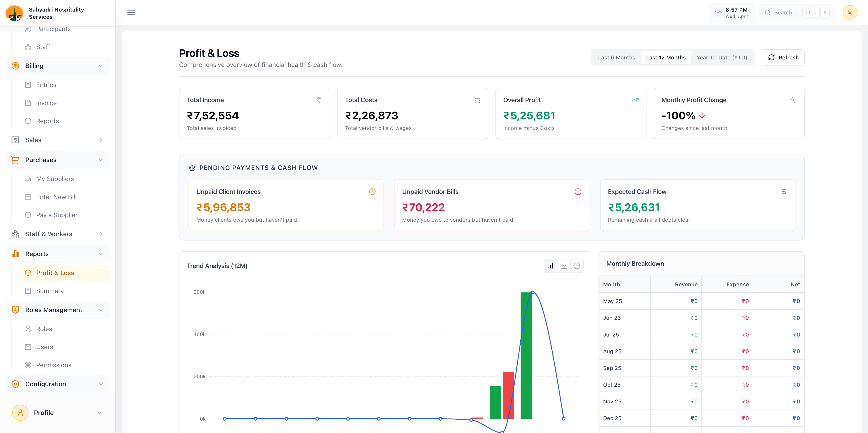Open the Participants page
868x433 pixels.
click(64, 29)
